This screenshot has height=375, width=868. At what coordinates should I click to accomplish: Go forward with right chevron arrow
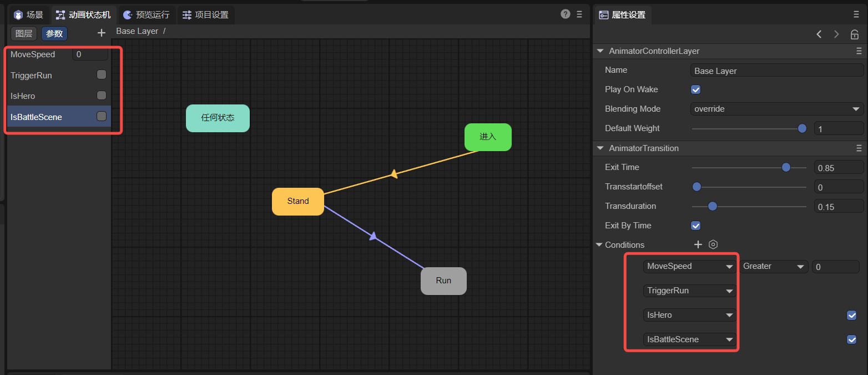pos(836,34)
